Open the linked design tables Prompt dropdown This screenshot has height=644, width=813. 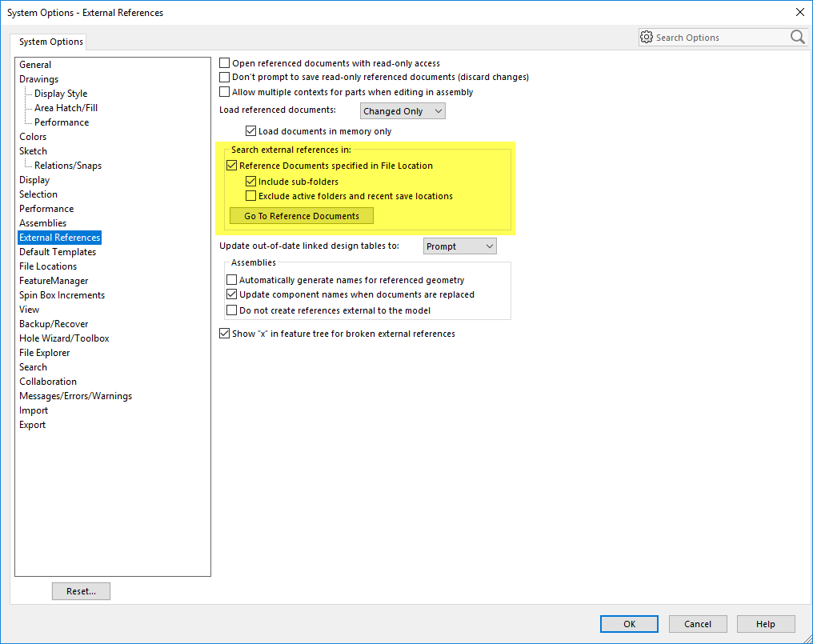coord(459,246)
